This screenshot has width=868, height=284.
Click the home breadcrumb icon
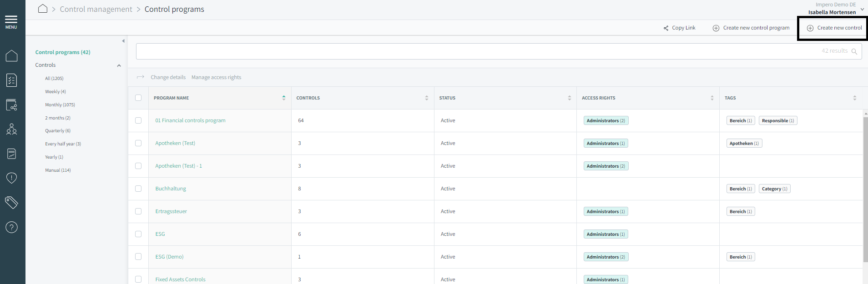point(43,9)
